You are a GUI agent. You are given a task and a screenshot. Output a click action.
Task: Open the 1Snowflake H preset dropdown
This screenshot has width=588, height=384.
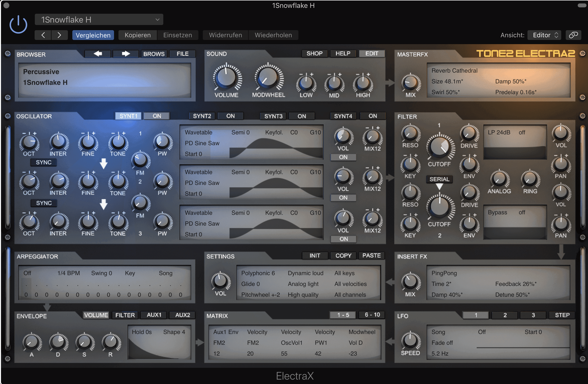[x=99, y=20]
